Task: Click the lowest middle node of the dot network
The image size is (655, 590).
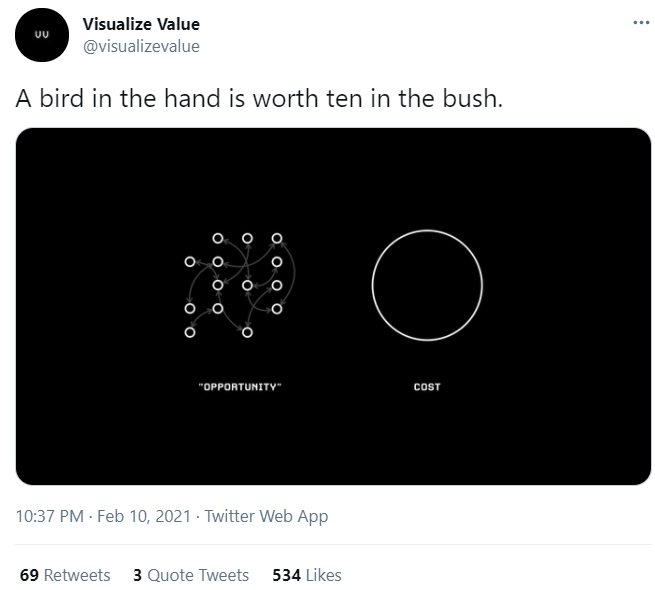Action: point(247,331)
